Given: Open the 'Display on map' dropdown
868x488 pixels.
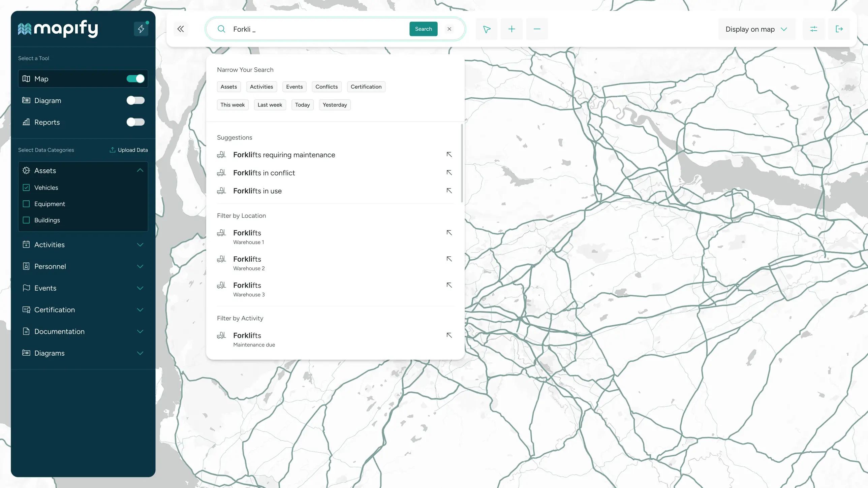Looking at the screenshot, I should click(756, 29).
